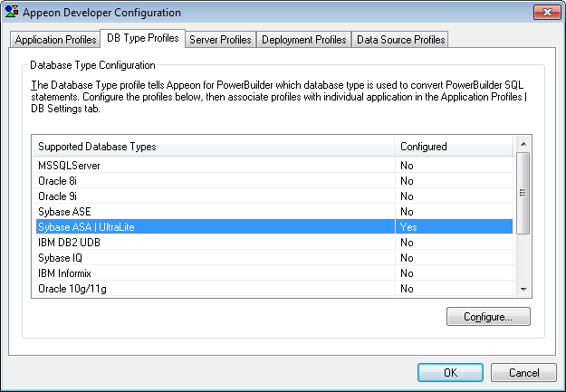Click the No value for Oracle 10g/11g
Screen dimensions: 566x392
(x=407, y=289)
